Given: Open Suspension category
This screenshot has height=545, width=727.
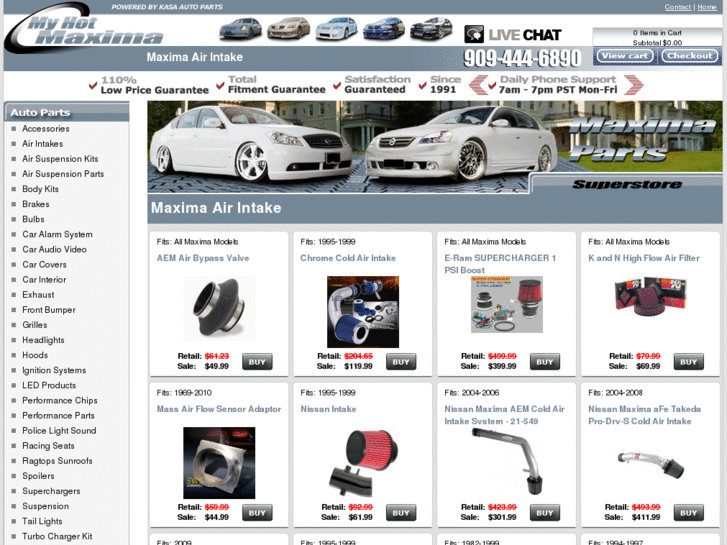Looking at the screenshot, I should 45,507.
